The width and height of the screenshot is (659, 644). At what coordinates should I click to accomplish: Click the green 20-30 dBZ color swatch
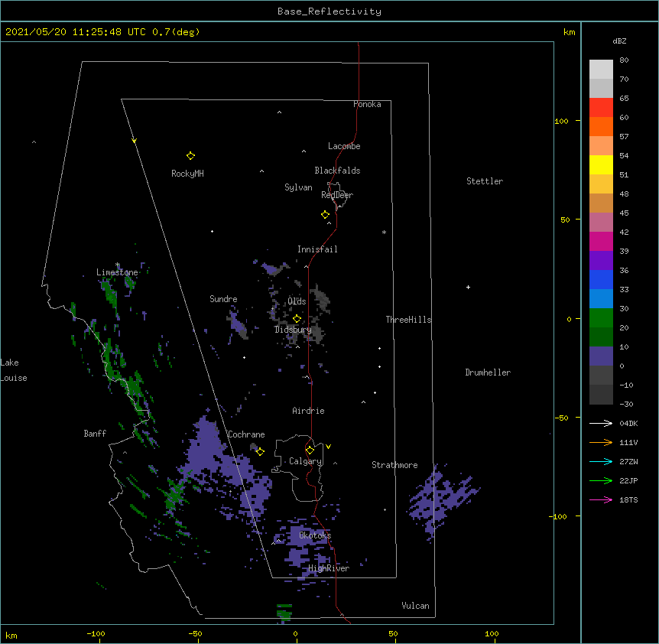tap(601, 318)
